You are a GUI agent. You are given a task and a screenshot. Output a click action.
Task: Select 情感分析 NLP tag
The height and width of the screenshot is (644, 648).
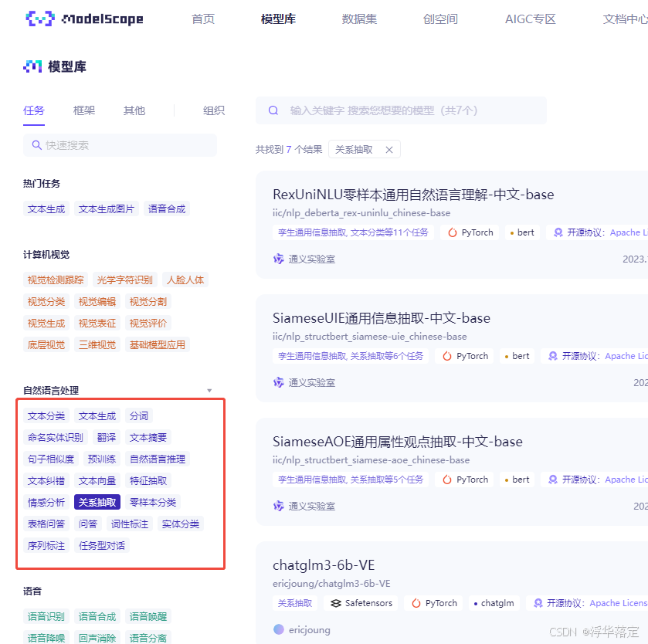46,503
